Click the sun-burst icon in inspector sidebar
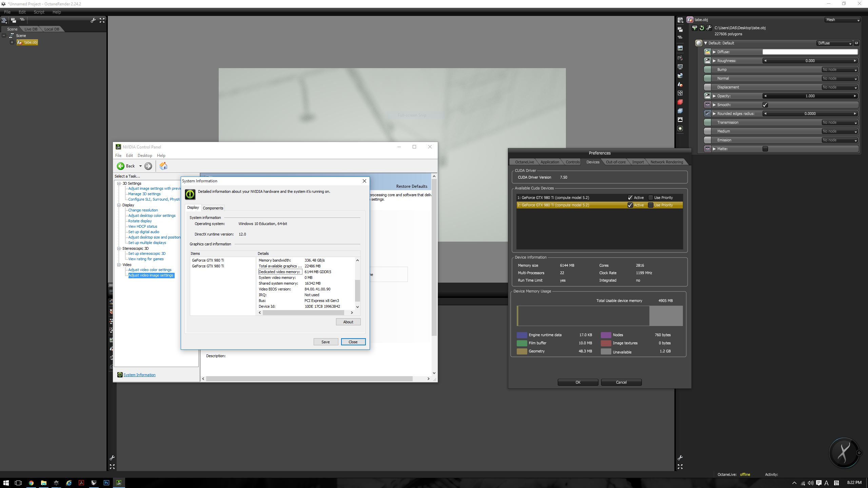 pyautogui.click(x=680, y=128)
